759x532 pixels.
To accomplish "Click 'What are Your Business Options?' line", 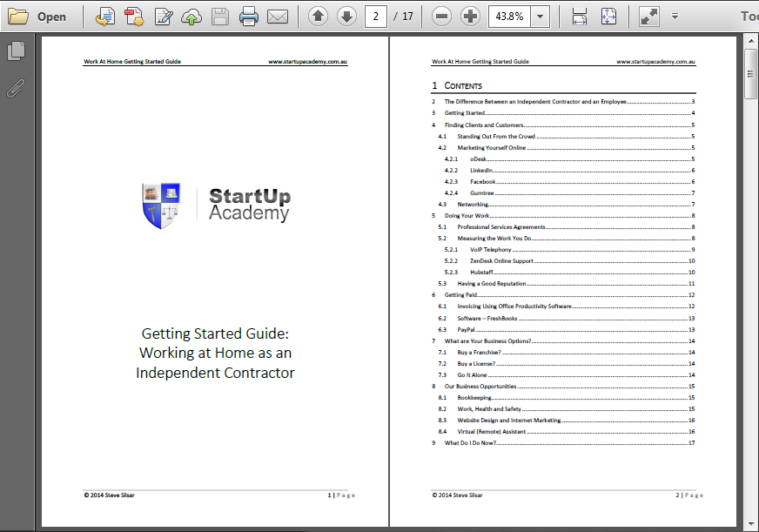I will point(563,340).
